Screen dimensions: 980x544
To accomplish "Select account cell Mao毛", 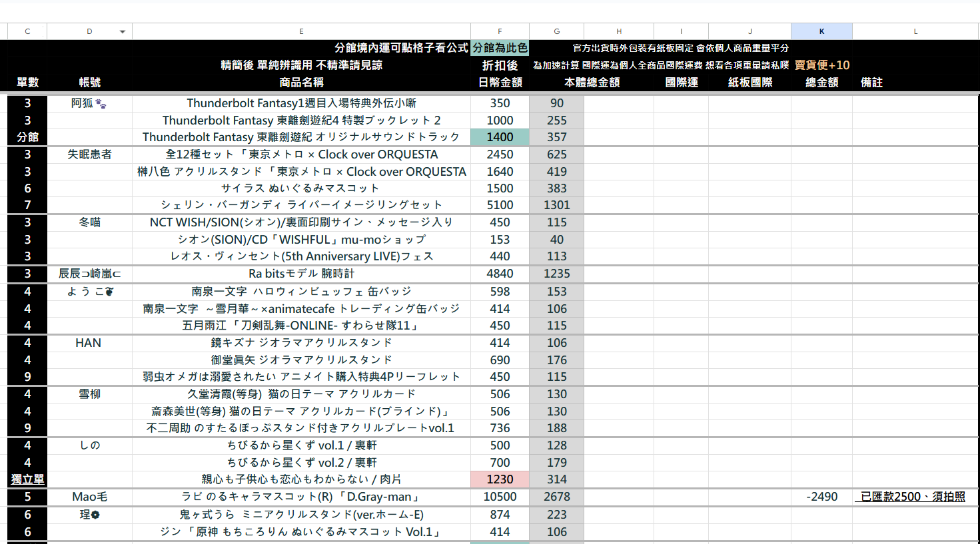I will pos(89,497).
